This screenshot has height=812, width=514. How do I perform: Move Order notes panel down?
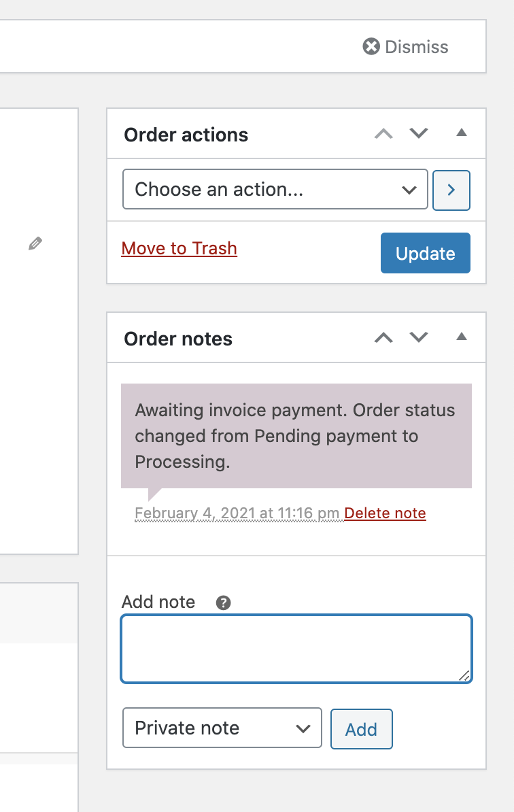(419, 337)
